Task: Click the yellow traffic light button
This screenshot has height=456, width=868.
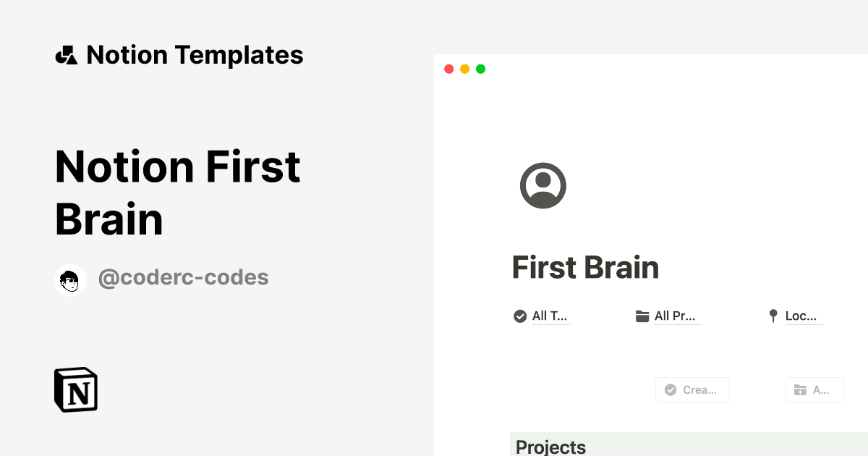Action: (464, 69)
